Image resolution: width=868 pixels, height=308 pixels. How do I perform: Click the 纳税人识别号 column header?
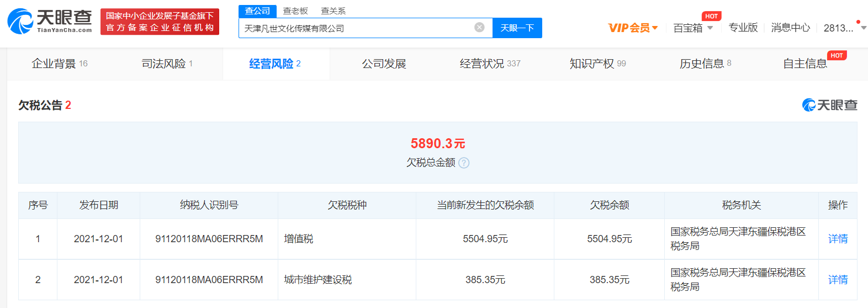tap(209, 205)
